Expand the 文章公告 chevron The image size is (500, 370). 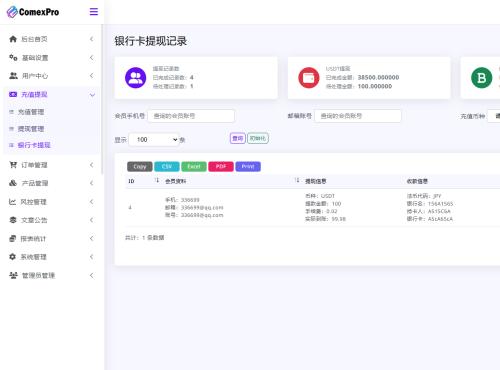[x=92, y=220]
